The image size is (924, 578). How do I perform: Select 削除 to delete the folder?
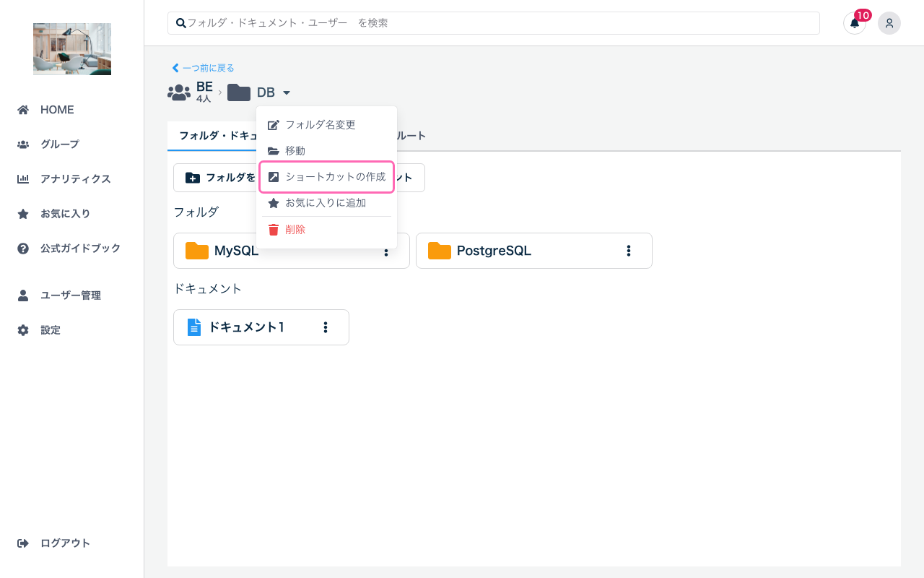pyautogui.click(x=295, y=230)
